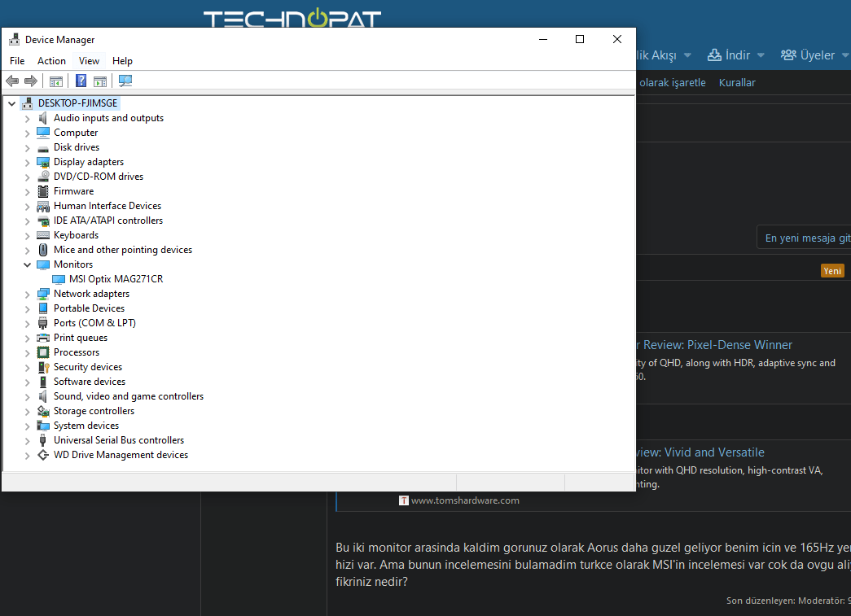The height and width of the screenshot is (616, 851).
Task: Click the Disk drives icon
Action: coord(43,148)
